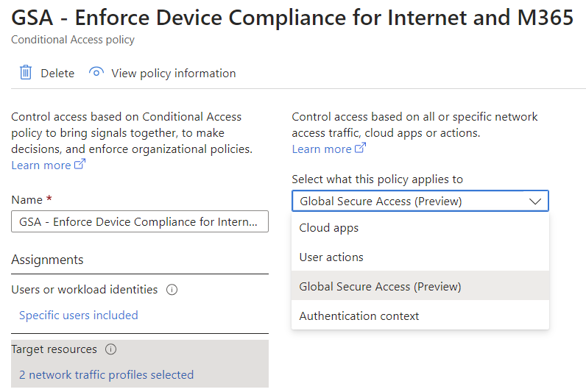
Task: Choose Cloud apps from the dropdown list
Action: (x=329, y=228)
